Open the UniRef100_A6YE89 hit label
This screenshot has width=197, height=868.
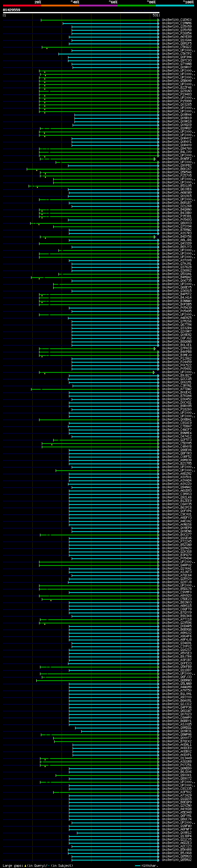(176, 37)
